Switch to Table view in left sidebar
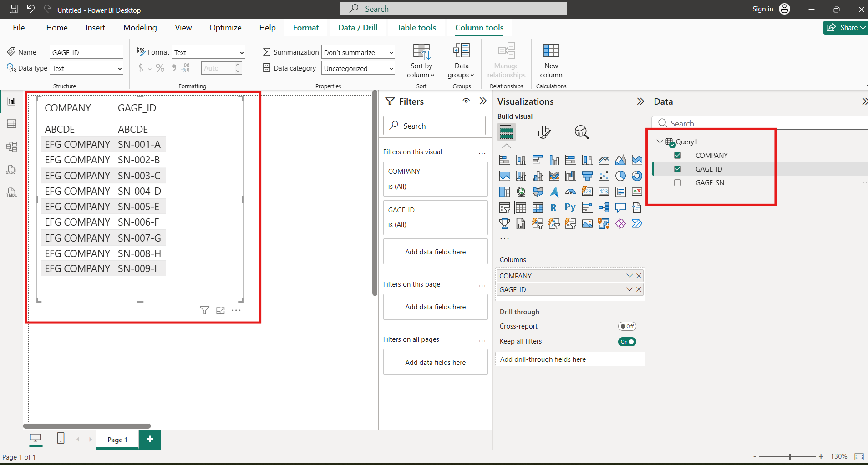 pyautogui.click(x=11, y=124)
